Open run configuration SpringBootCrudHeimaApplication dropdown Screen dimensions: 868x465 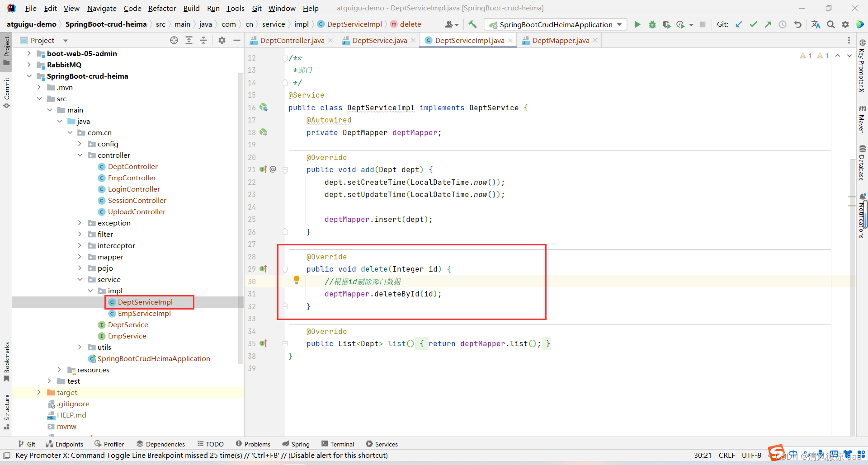[x=556, y=24]
